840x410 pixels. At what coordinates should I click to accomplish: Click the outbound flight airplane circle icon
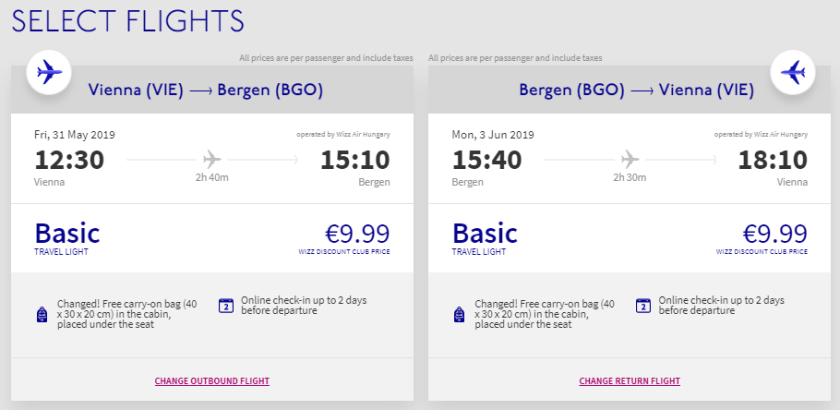click(47, 73)
